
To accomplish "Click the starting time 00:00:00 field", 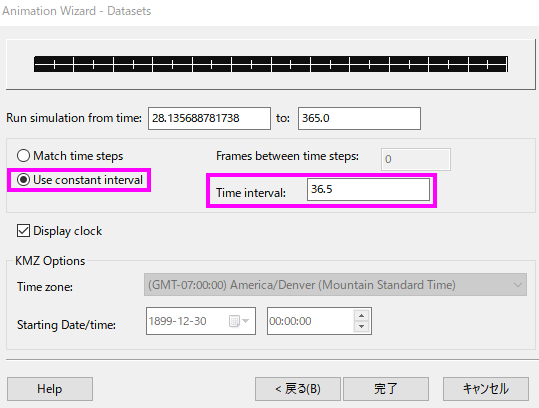I will coord(310,321).
